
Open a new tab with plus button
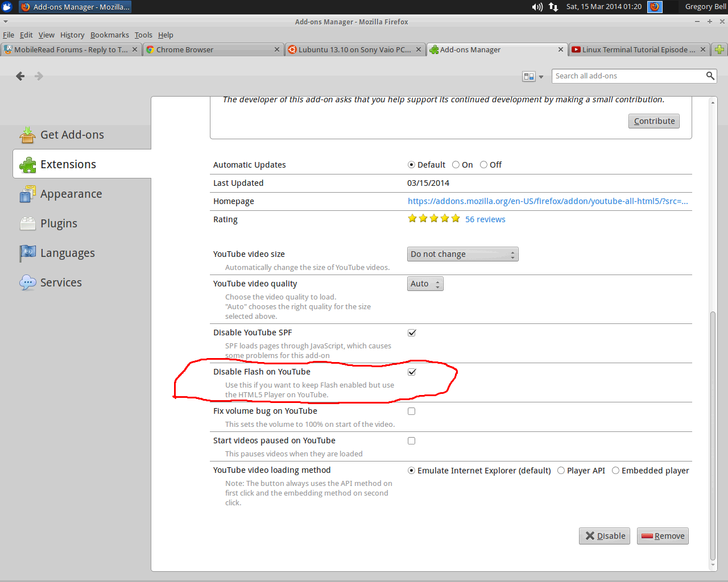(719, 49)
